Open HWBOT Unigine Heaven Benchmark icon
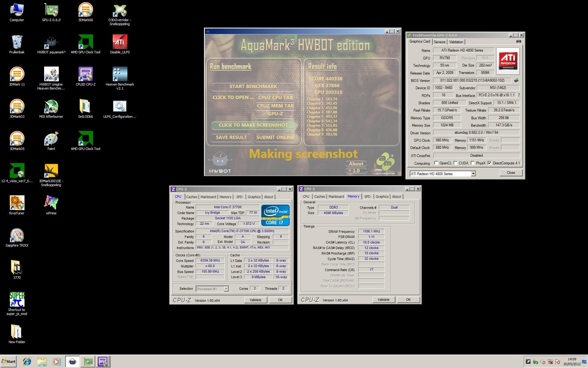Screen dimensions: 588x368 pos(51,79)
